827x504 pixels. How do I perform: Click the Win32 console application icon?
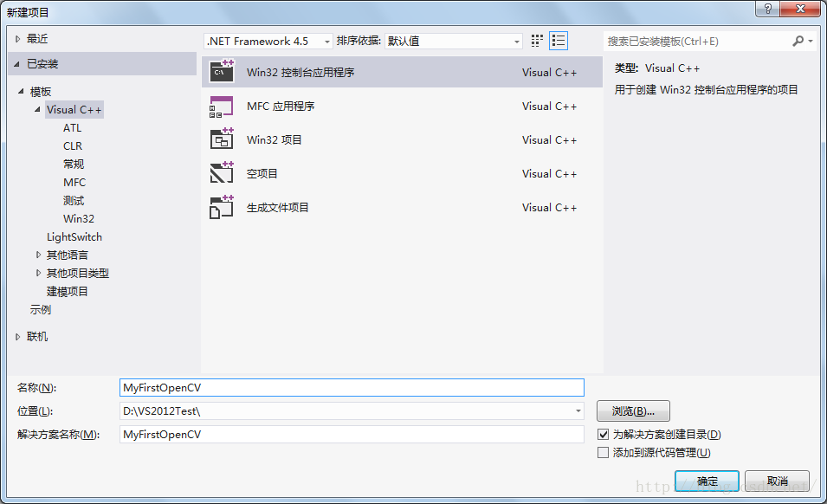(x=222, y=72)
